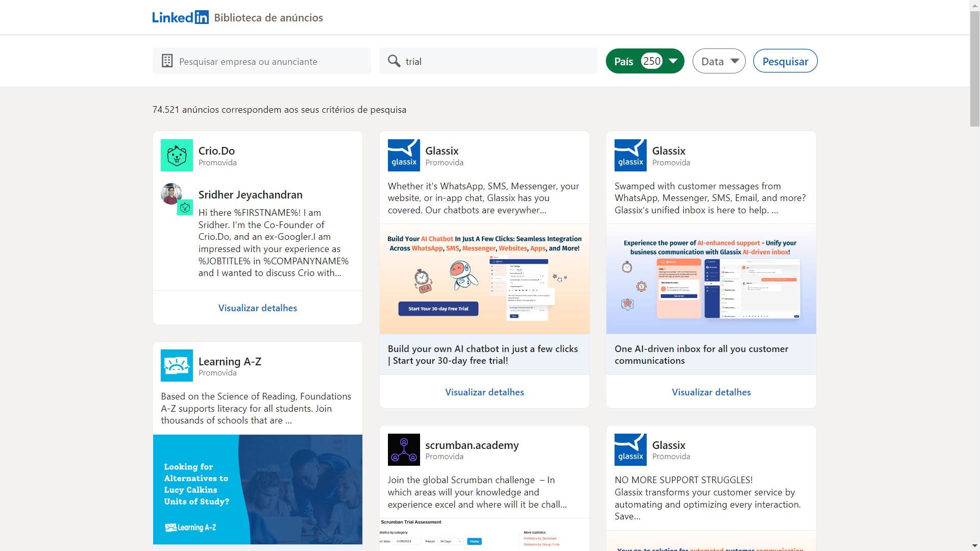Open the Learning A-Z Lucy Calkins ad image

pyautogui.click(x=257, y=489)
